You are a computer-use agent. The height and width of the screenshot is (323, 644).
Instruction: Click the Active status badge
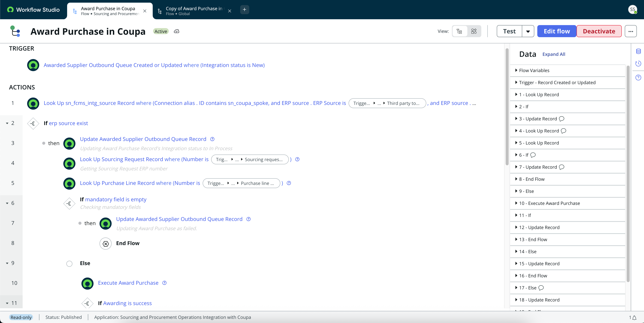click(161, 31)
